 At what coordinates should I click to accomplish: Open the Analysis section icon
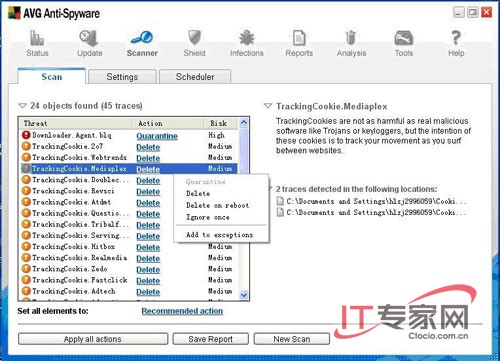point(351,38)
